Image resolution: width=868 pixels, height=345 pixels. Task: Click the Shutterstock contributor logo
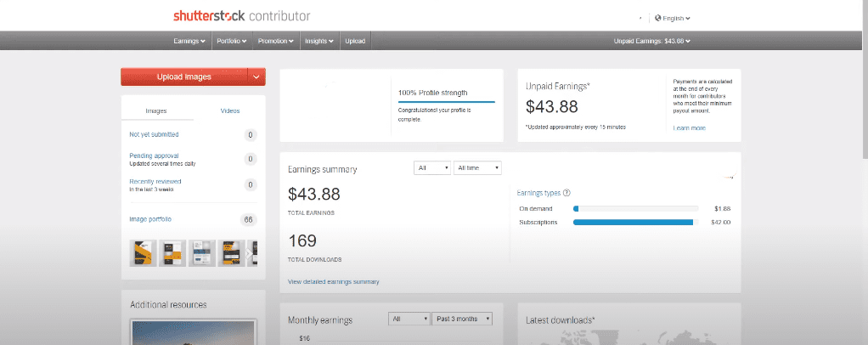coord(241,16)
